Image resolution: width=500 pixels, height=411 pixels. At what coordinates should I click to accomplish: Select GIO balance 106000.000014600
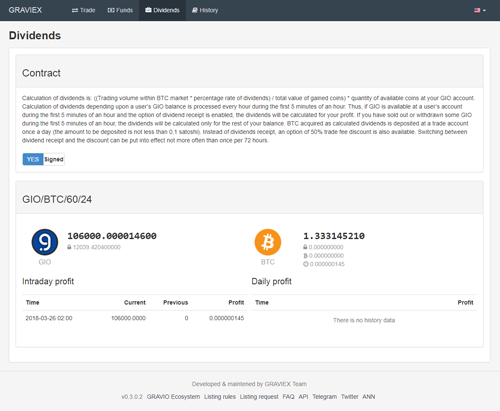(x=112, y=236)
